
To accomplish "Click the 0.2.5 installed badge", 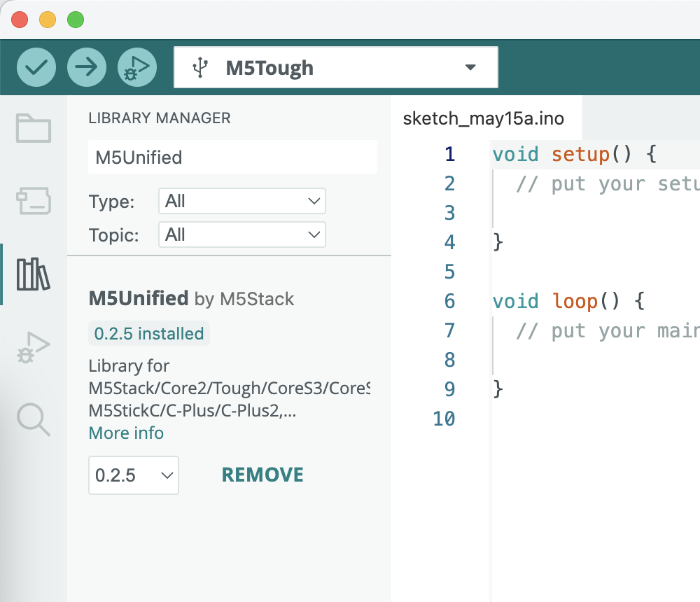I will (149, 334).
